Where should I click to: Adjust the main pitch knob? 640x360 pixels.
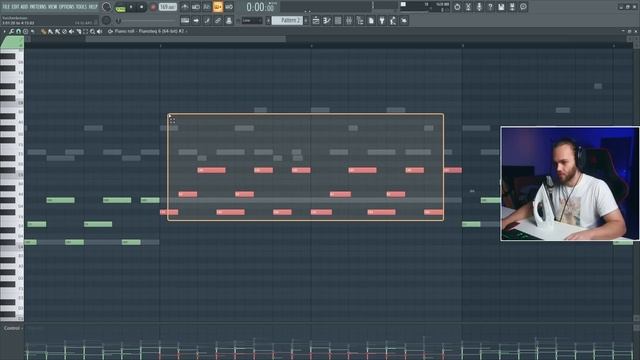point(107,20)
